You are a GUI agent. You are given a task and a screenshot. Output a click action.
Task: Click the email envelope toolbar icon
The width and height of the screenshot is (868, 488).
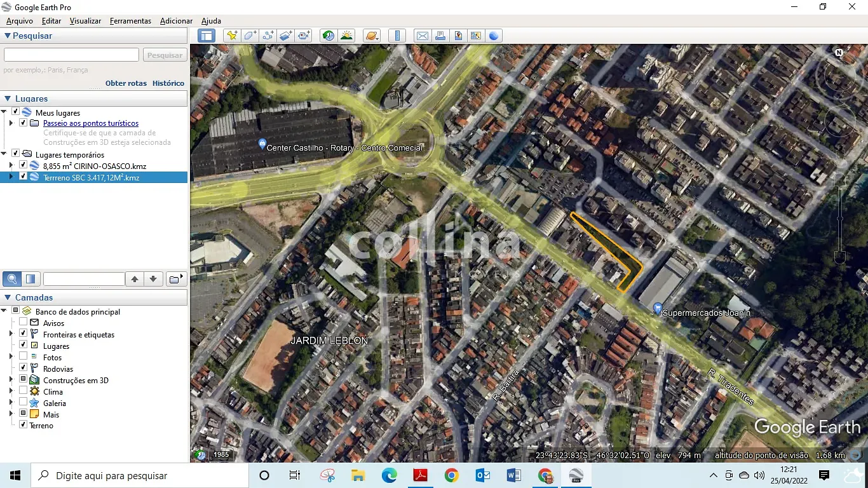pos(423,36)
